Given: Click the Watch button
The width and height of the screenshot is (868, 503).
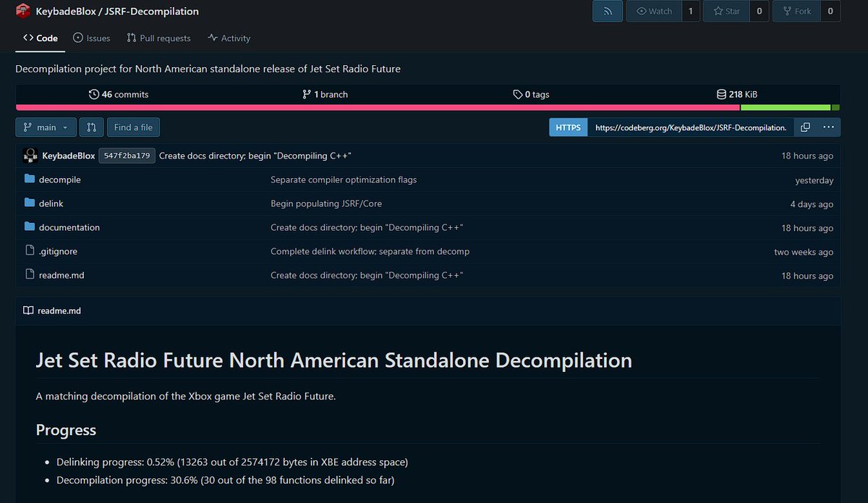Looking at the screenshot, I should point(654,11).
